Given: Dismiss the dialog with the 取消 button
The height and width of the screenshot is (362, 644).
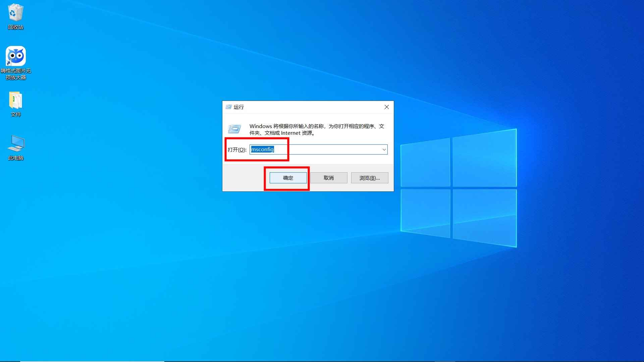Looking at the screenshot, I should [x=328, y=178].
